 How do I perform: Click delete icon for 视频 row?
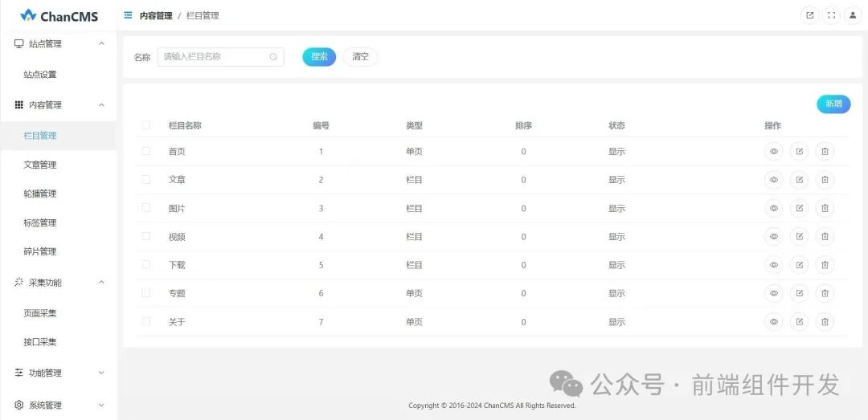[825, 236]
